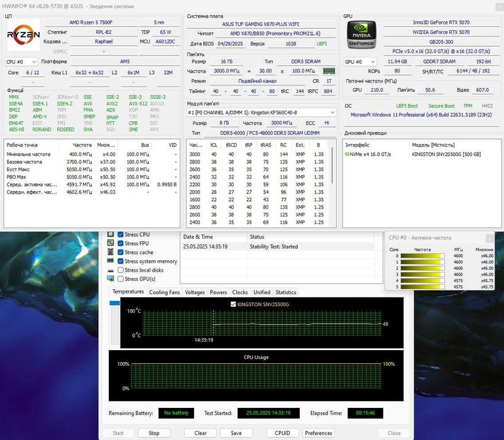Image resolution: width=504 pixels, height=440 pixels.
Task: Click the greyed-out Close button
Action: (394, 433)
